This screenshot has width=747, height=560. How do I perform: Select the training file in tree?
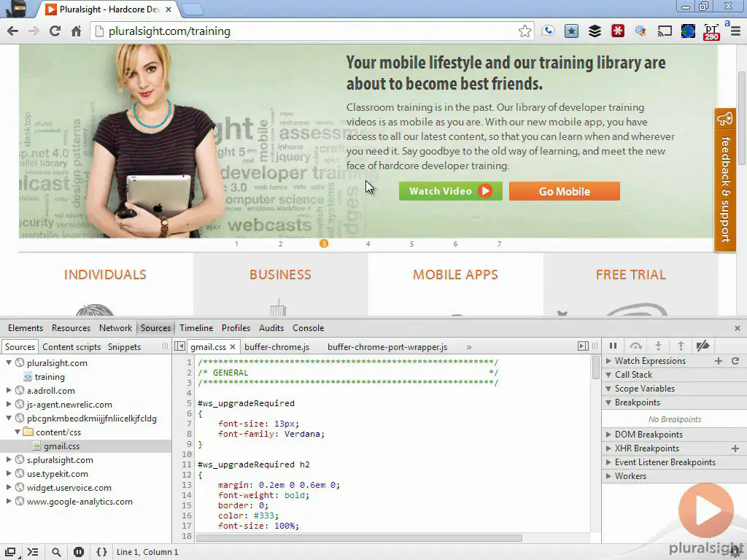pyautogui.click(x=50, y=377)
